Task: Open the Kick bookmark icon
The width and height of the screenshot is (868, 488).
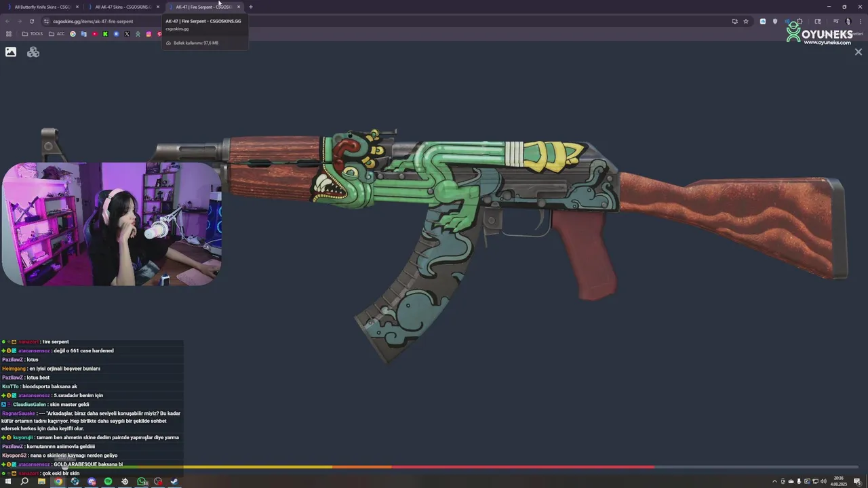Action: tap(105, 34)
